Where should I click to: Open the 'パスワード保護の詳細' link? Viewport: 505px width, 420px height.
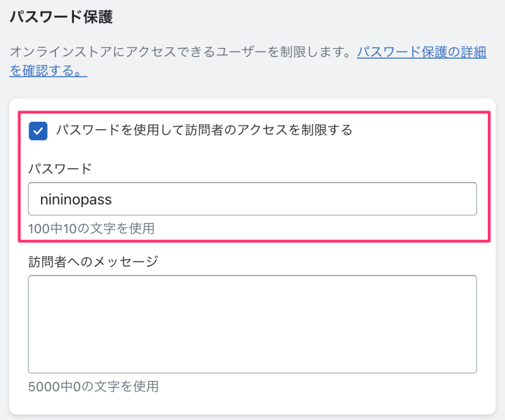[421, 52]
